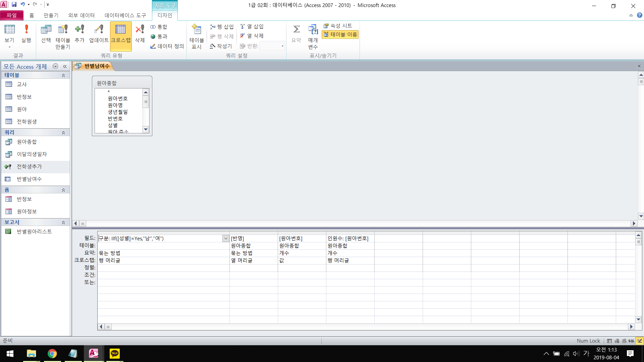Image resolution: width=644 pixels, height=362 pixels.
Task: Click the Run (실행) query icon
Action: click(x=26, y=33)
